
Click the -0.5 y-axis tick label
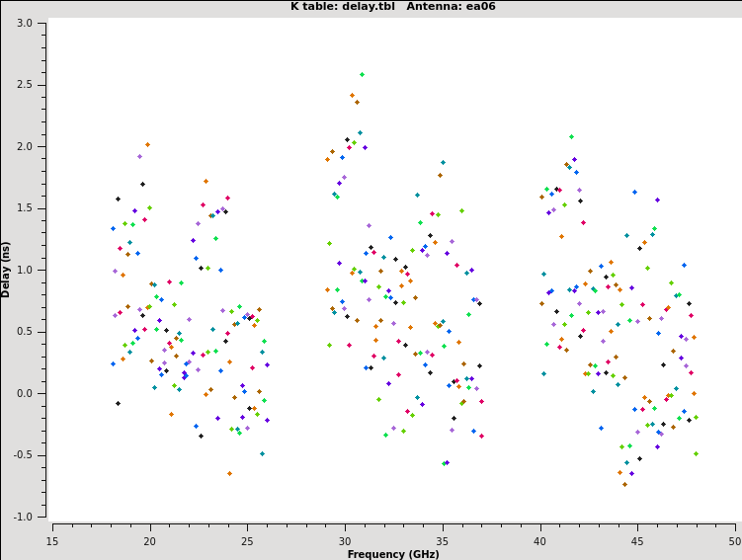(x=23, y=455)
